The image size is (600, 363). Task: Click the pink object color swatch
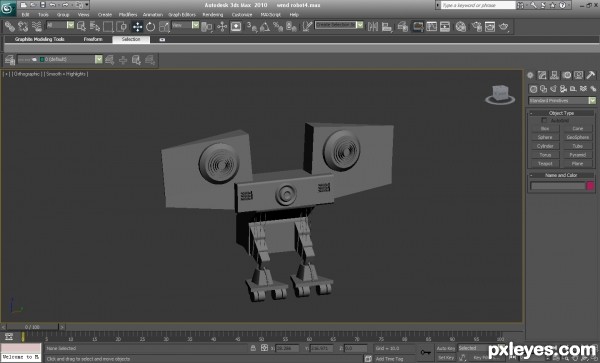click(590, 186)
